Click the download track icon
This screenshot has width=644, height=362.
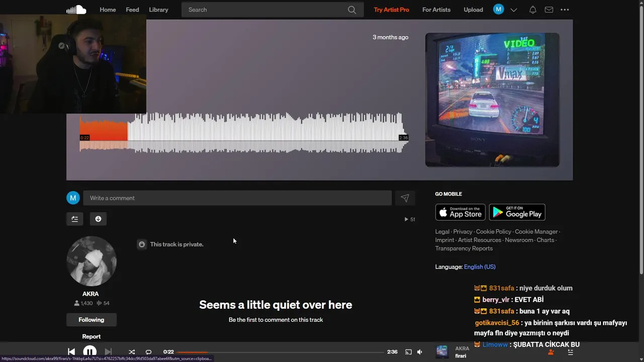(x=98, y=219)
